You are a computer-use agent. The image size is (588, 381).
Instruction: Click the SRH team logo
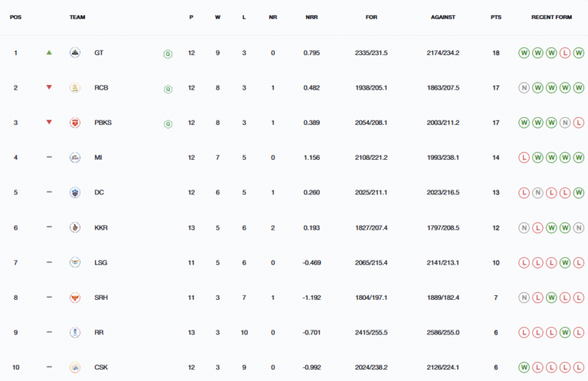[74, 297]
